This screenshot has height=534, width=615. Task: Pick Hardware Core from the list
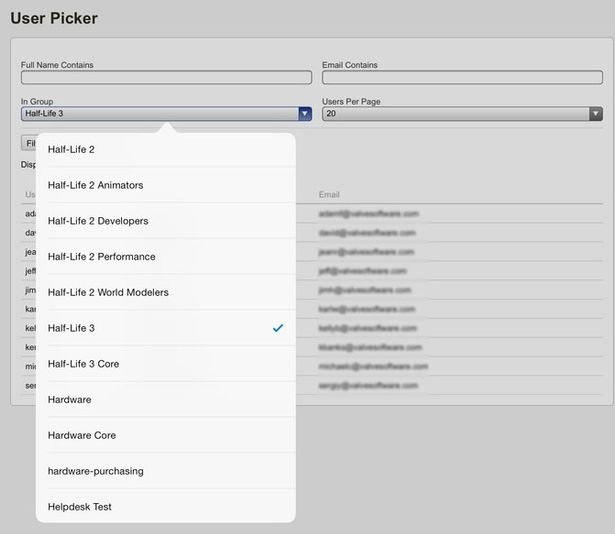(166, 435)
